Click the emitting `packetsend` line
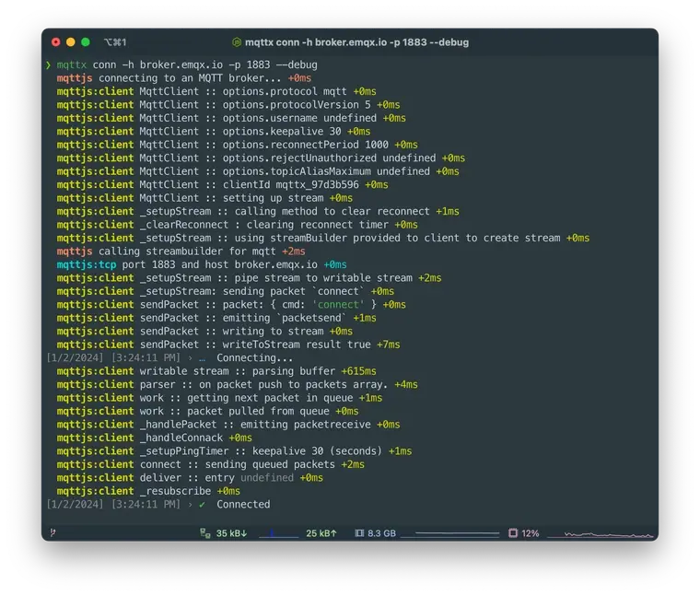700x596 pixels. point(216,318)
